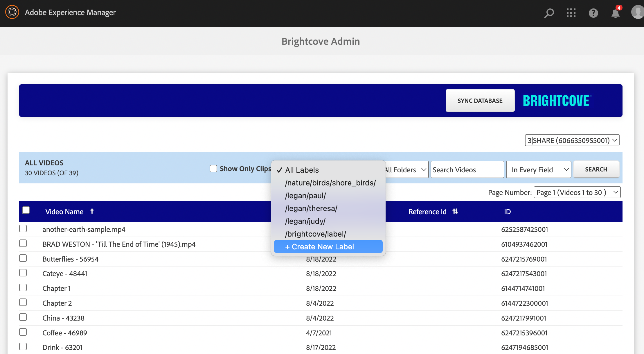Select /legan/paul/ label filter
Viewport: 644px width, 354px height.
coord(305,195)
